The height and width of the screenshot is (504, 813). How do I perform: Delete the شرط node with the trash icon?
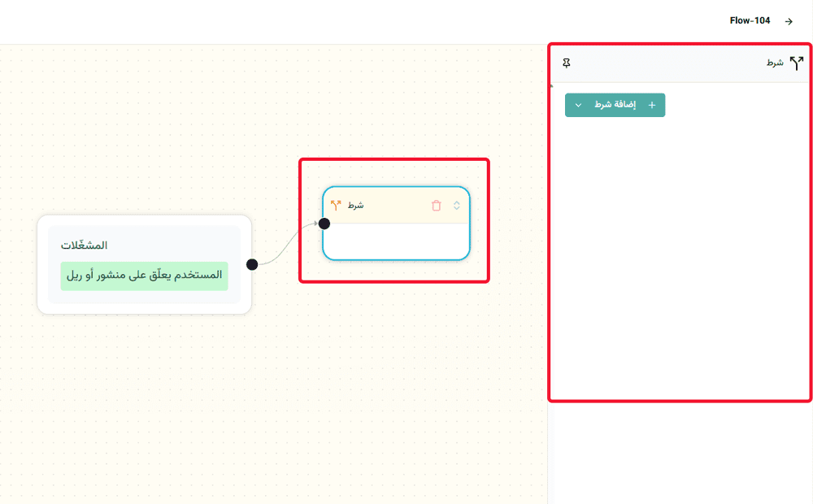[x=436, y=206]
